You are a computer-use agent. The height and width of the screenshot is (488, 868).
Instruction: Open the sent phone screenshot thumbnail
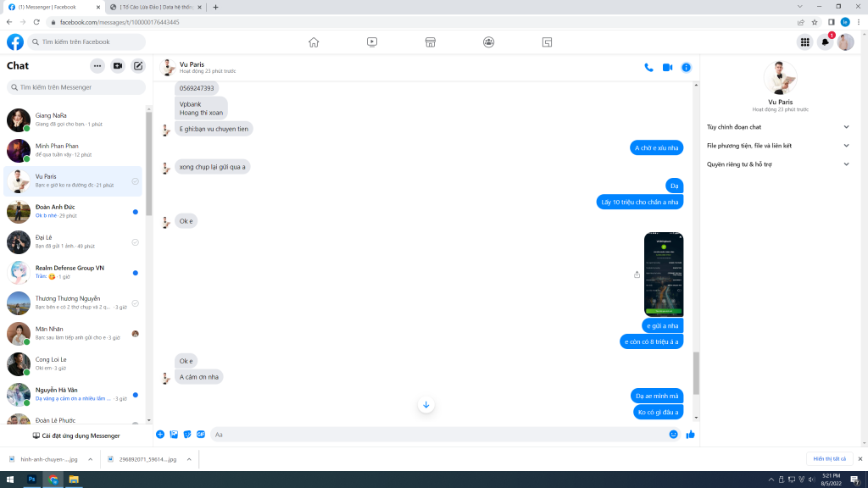[664, 274]
